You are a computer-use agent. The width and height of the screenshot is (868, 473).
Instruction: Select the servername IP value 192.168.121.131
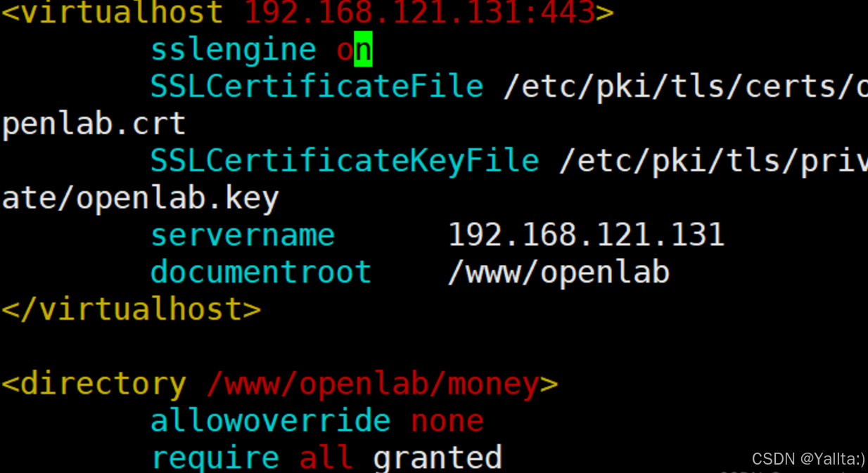click(586, 234)
